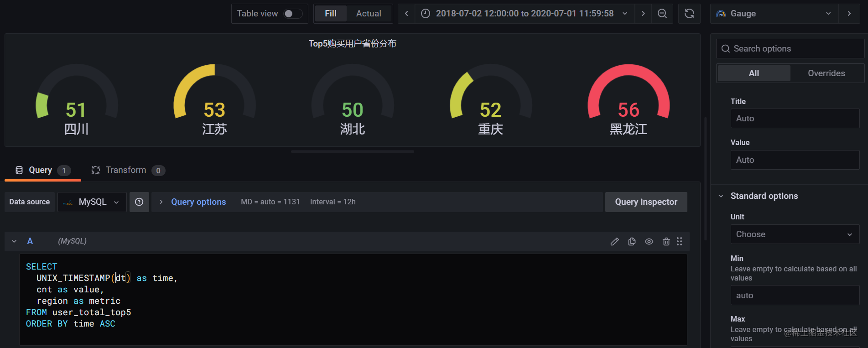The height and width of the screenshot is (348, 868).
Task: Click the 'region as metric' line
Action: 78,301
